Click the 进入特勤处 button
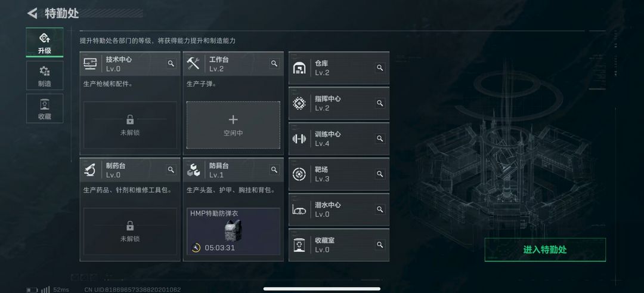644x293 pixels. [545, 249]
